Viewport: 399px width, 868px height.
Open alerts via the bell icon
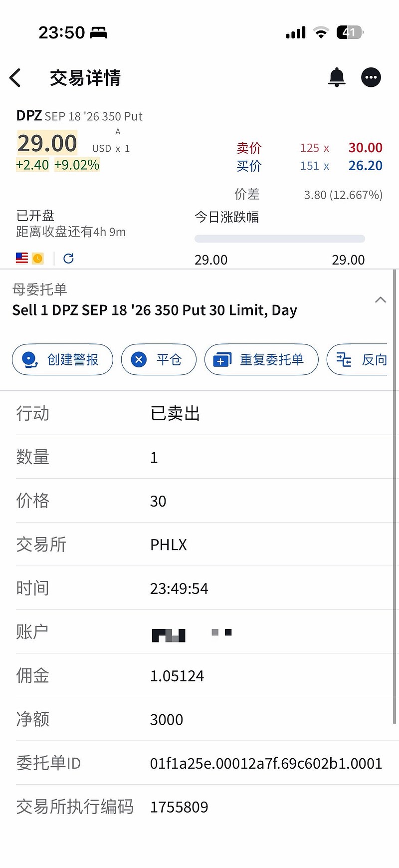(337, 77)
